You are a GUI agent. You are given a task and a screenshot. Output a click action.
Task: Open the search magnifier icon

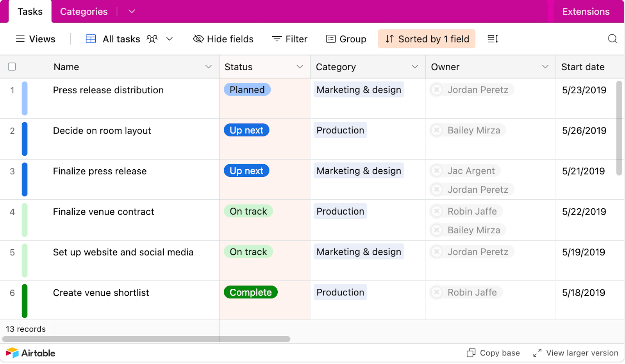click(x=612, y=39)
